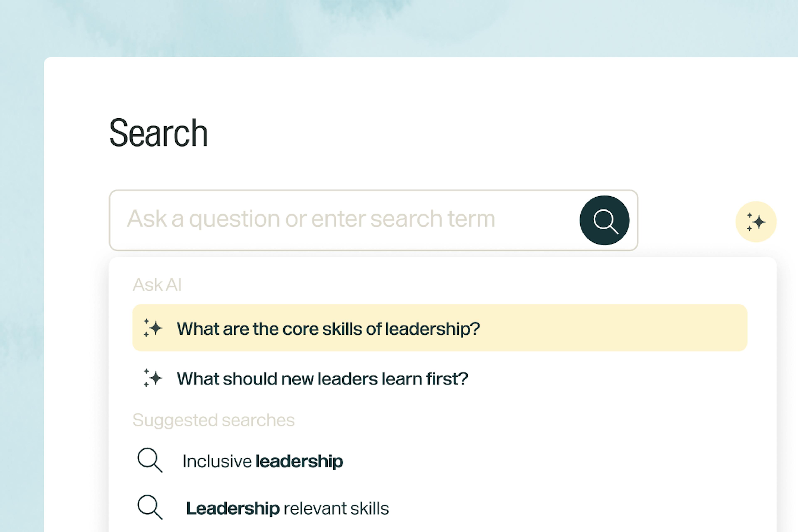Click the bold word "Leadership" in last suggestion

pos(233,508)
